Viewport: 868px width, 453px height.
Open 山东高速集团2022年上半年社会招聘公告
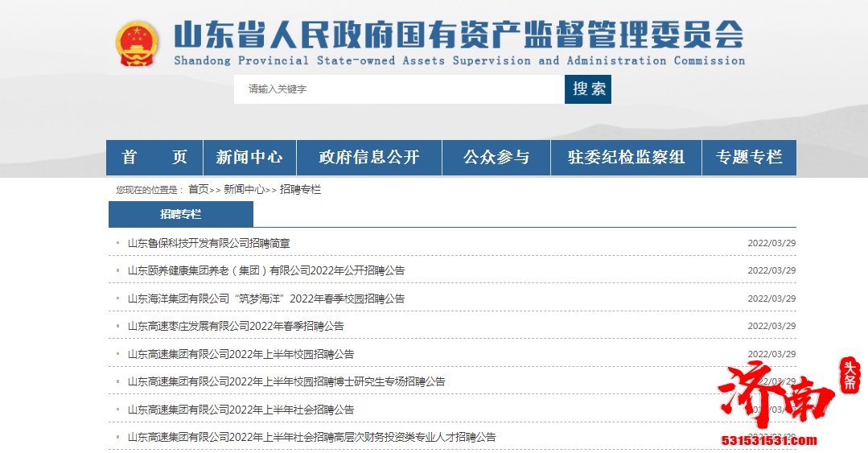click(x=241, y=410)
